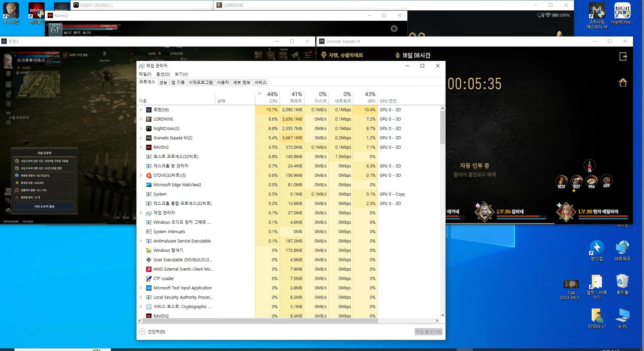Click the 작업 끝내기 button
644x351 pixels.
click(428, 332)
